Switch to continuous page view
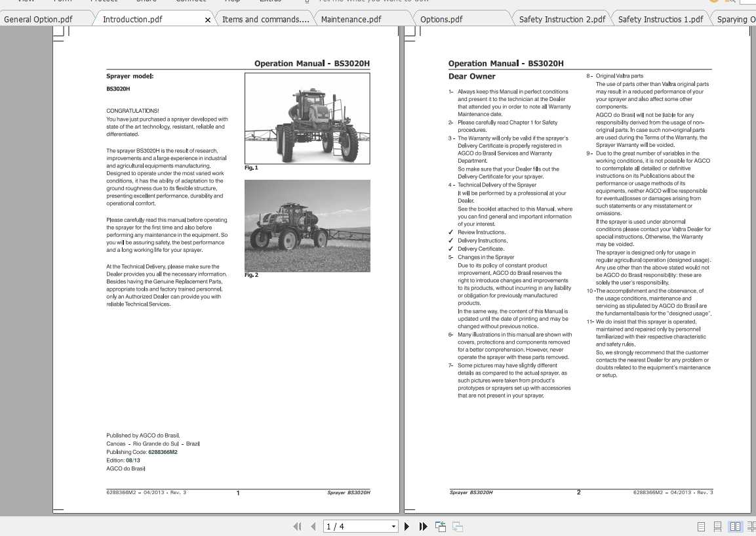 click(x=718, y=527)
